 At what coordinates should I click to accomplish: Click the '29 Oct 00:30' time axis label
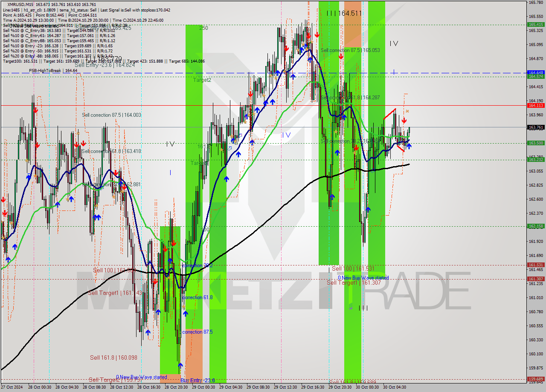pyautogui.click(x=203, y=387)
